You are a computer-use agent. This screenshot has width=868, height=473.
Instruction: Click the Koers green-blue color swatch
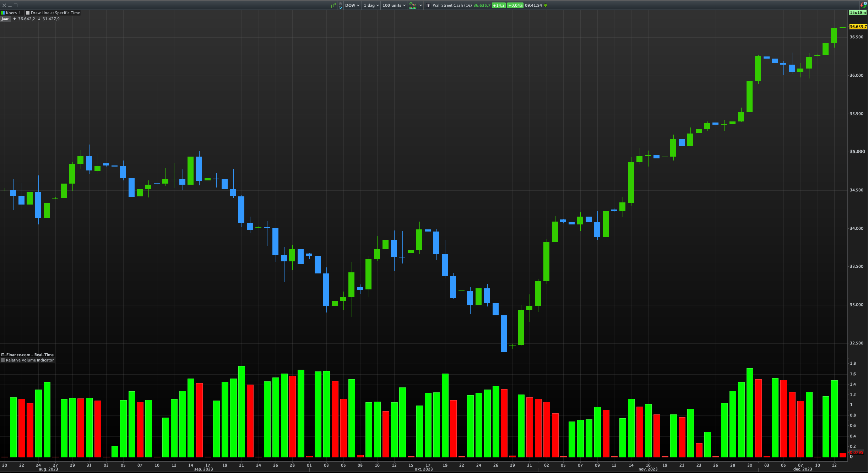pos(3,13)
